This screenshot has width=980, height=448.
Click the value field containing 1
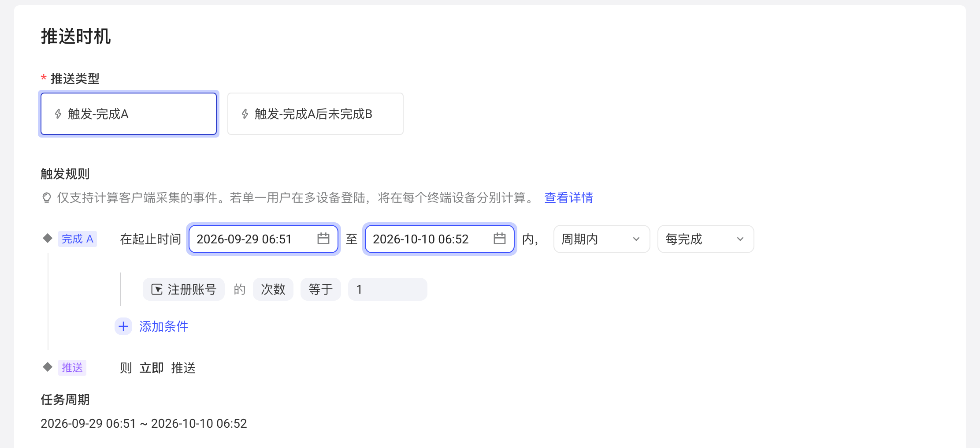coord(388,289)
